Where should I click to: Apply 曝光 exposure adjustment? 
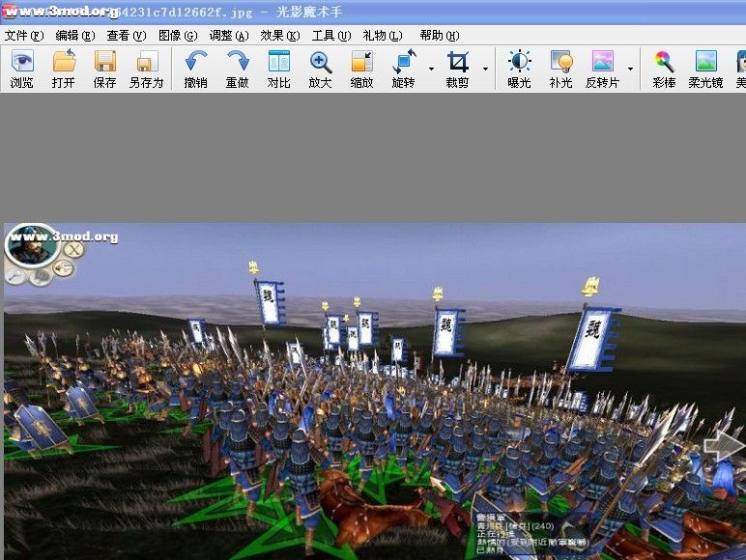click(519, 69)
